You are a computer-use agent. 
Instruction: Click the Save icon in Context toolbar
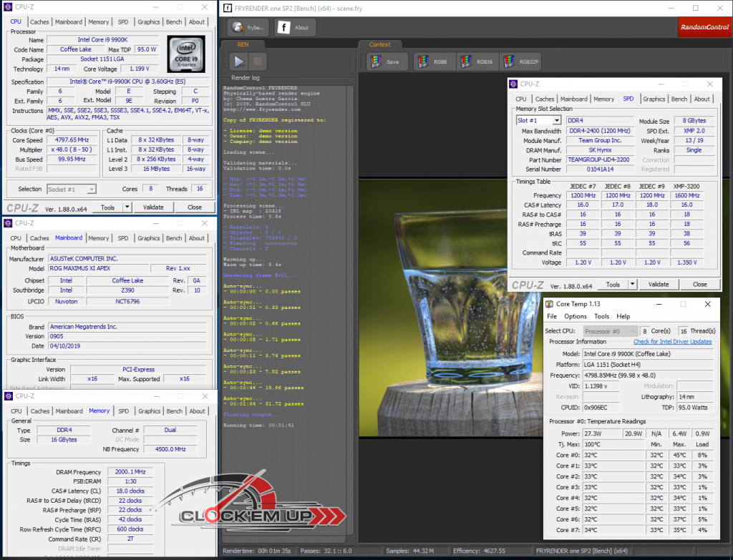pos(387,62)
